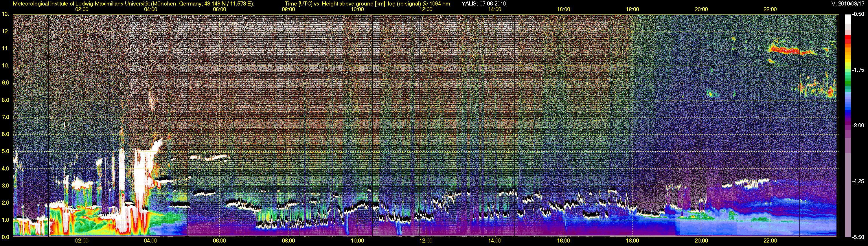
Task: Click the '-0.50' color scale value
Action: pos(858,14)
